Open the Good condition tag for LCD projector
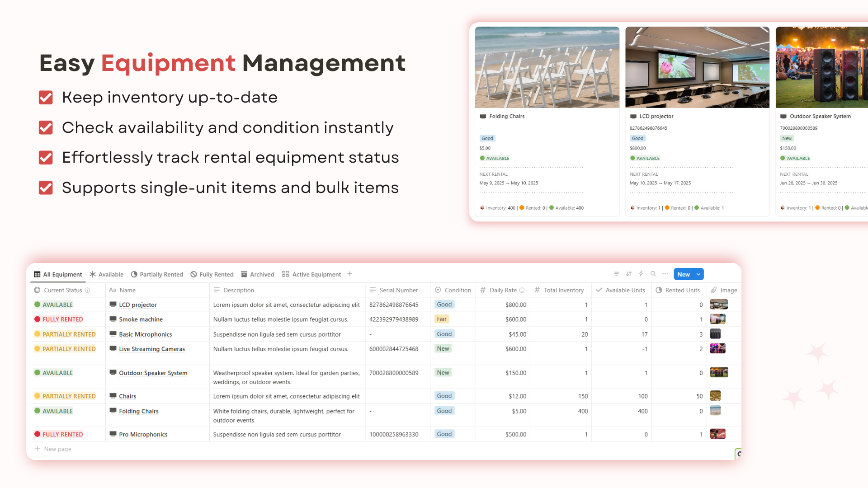Screen dimensions: 868x488 click(x=444, y=305)
